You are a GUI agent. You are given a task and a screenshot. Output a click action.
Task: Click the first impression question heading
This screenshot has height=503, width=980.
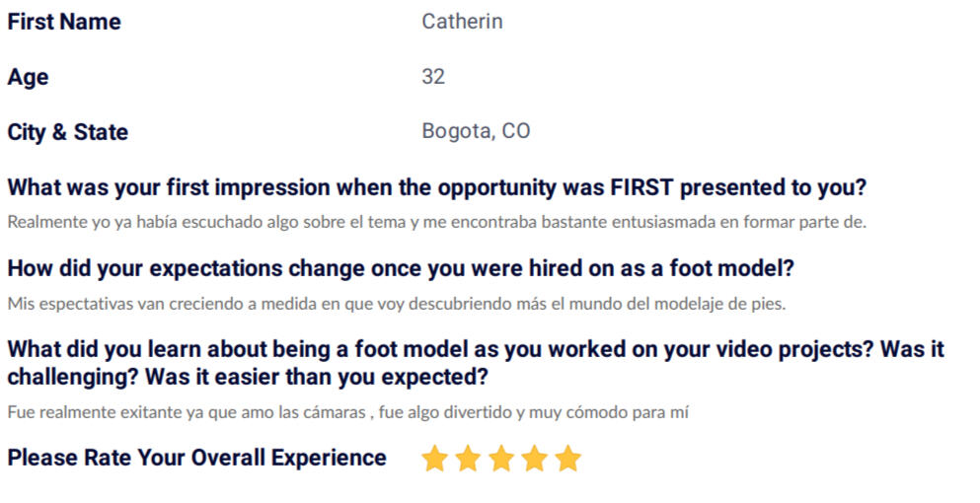point(437,187)
